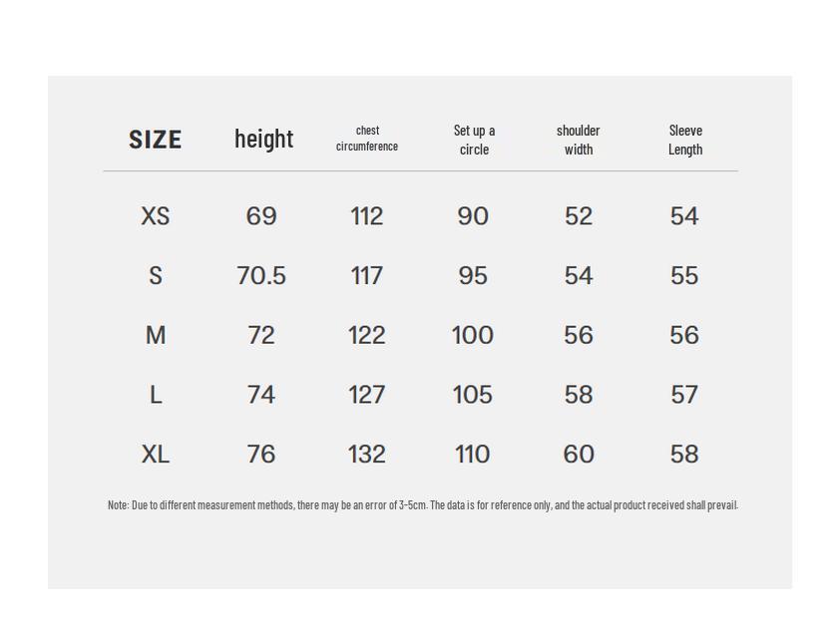Select the circle value 105
The image size is (840, 630).
(473, 395)
